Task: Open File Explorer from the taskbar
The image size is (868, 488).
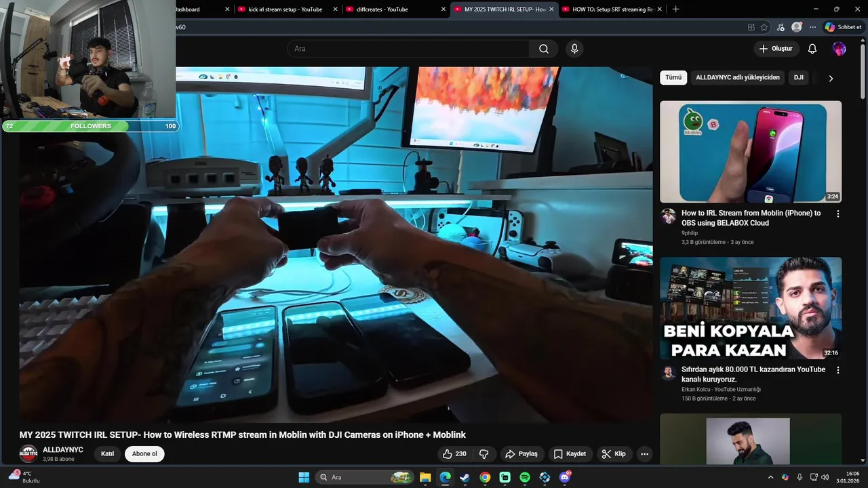Action: [425, 477]
